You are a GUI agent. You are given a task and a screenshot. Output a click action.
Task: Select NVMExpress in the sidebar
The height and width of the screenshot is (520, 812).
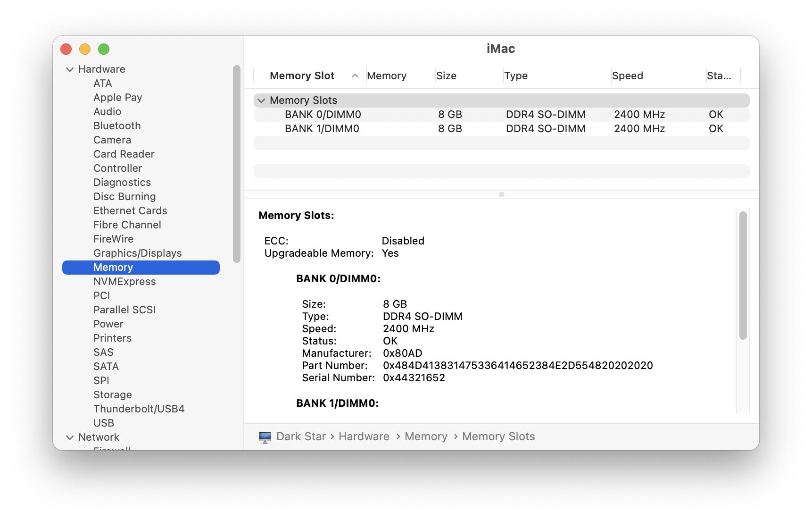pos(124,282)
